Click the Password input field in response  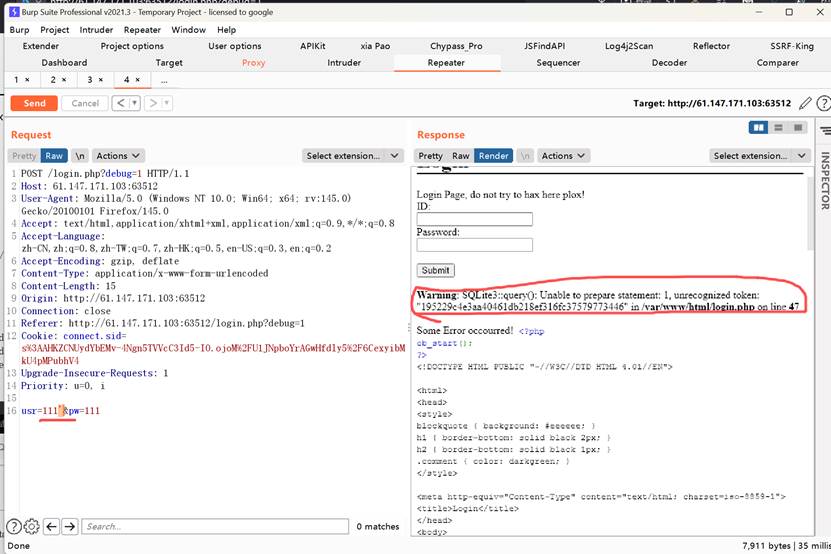[x=474, y=244]
